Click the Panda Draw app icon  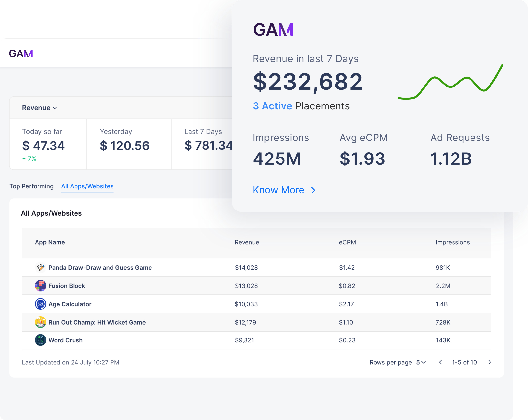coord(40,267)
